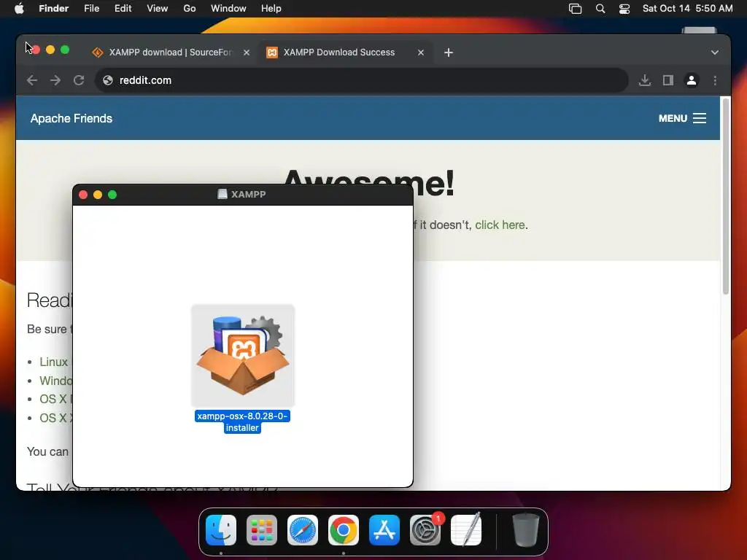This screenshot has height=560, width=747.
Task: Minimize the XAMPP Finder window
Action: 98,194
